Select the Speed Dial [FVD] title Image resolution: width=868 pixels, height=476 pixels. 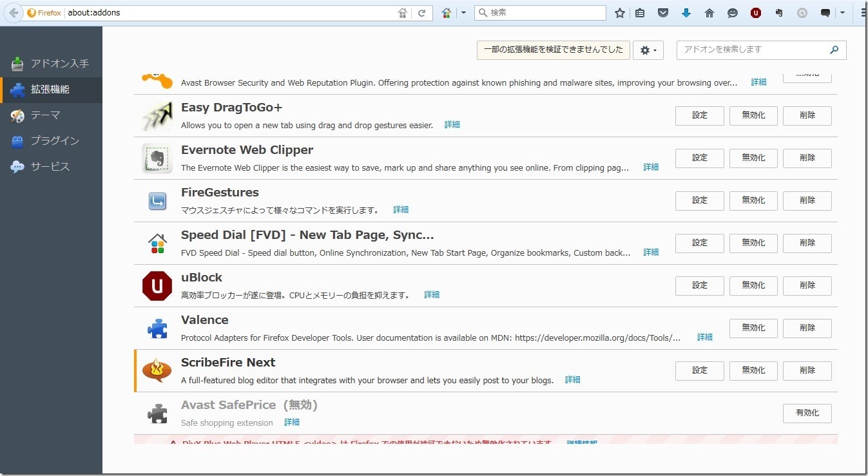click(x=307, y=235)
